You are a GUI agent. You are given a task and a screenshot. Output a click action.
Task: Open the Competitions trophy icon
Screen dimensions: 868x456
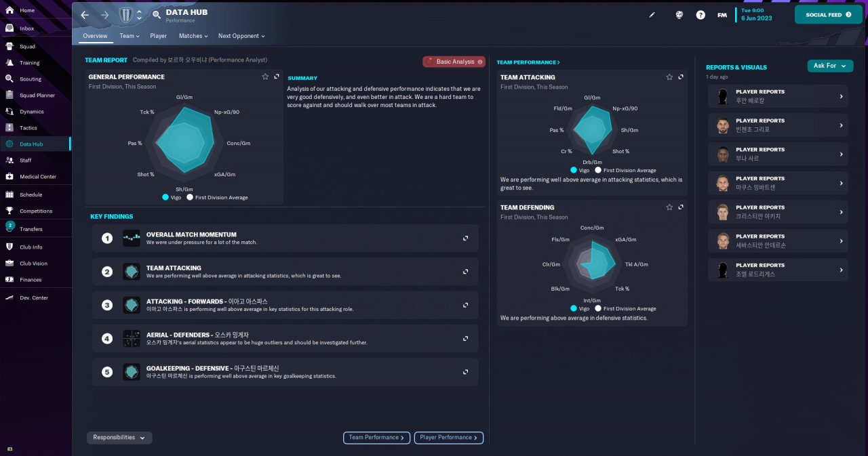9,211
